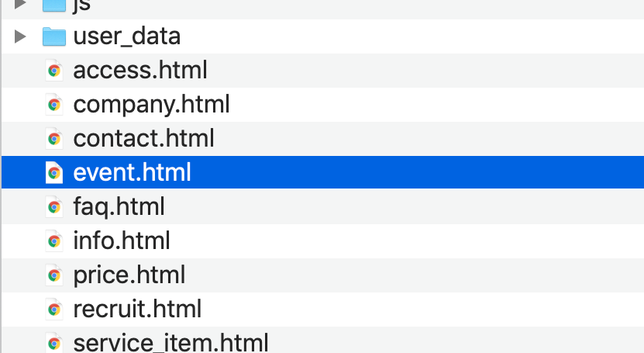Select the contact.html file name
This screenshot has width=644, height=353.
point(143,139)
